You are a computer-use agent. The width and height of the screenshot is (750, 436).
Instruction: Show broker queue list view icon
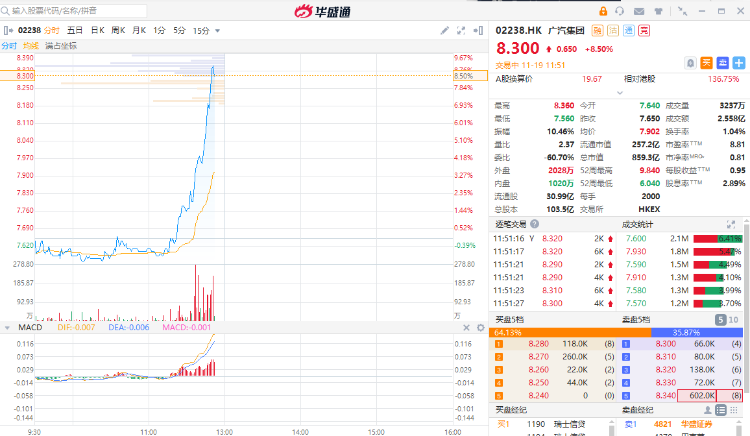coord(721,410)
